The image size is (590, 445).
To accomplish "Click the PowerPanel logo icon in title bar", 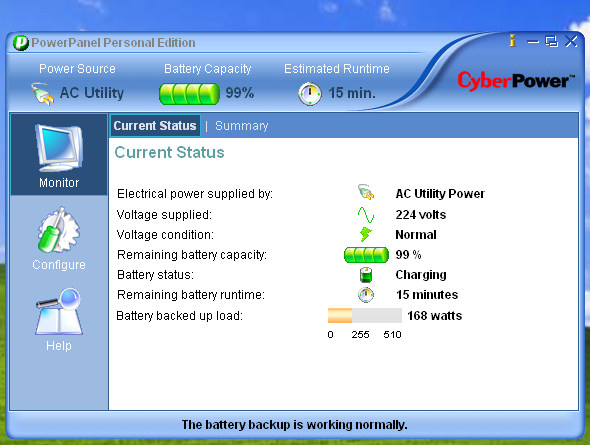I will (x=21, y=43).
